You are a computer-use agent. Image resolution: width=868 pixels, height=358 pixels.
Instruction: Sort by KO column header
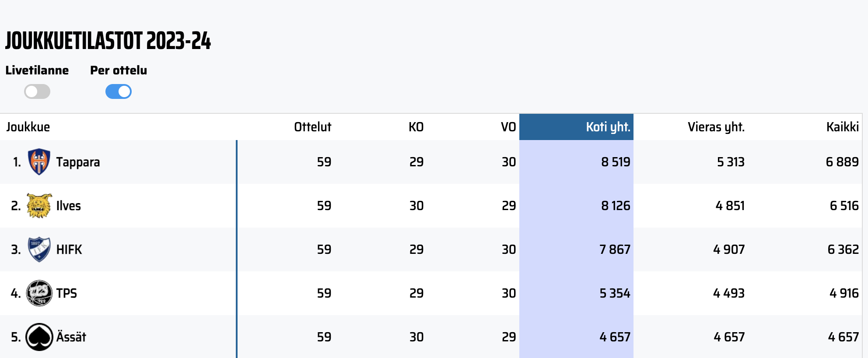pos(416,127)
